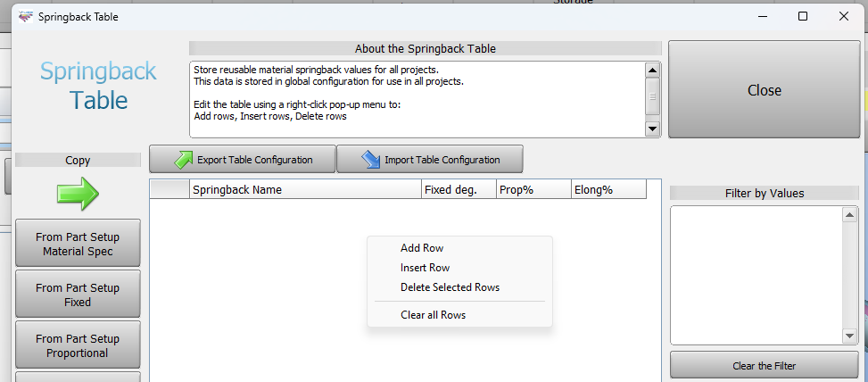The height and width of the screenshot is (382, 868).
Task: Click the Springback Table window title icon
Action: pos(26,17)
